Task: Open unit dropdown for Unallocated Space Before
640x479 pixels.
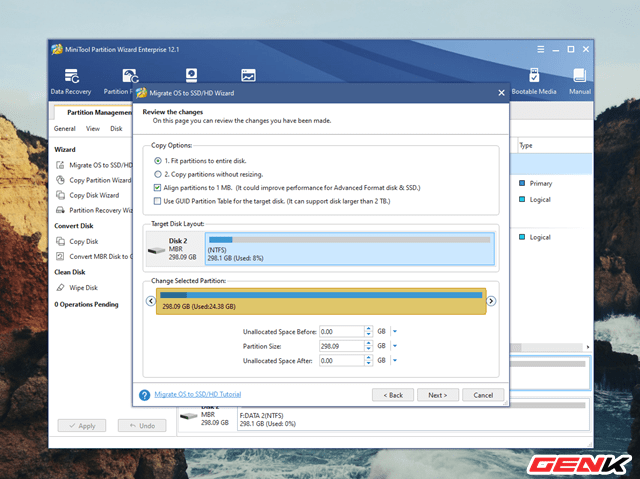Action: [395, 331]
